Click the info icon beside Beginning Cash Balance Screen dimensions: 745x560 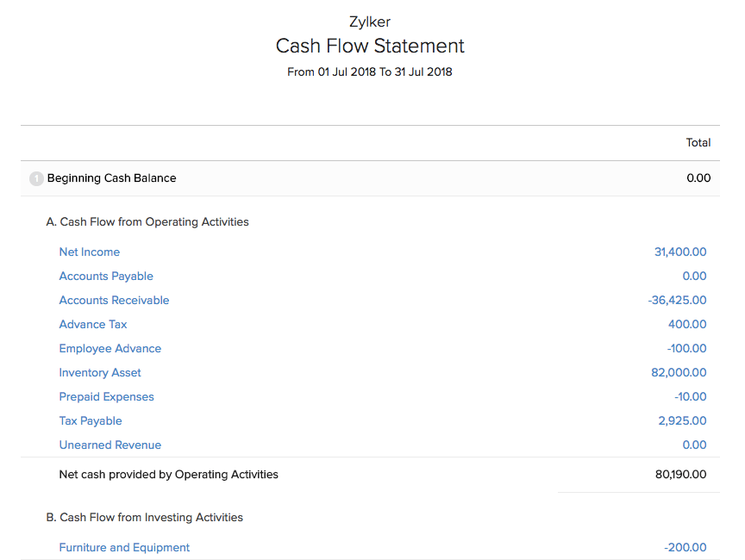tap(36, 178)
